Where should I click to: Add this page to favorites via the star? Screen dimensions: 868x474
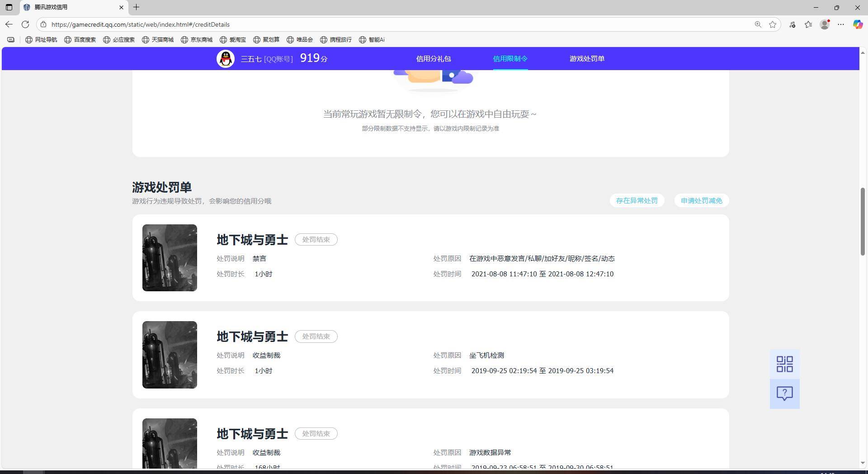coord(773,24)
